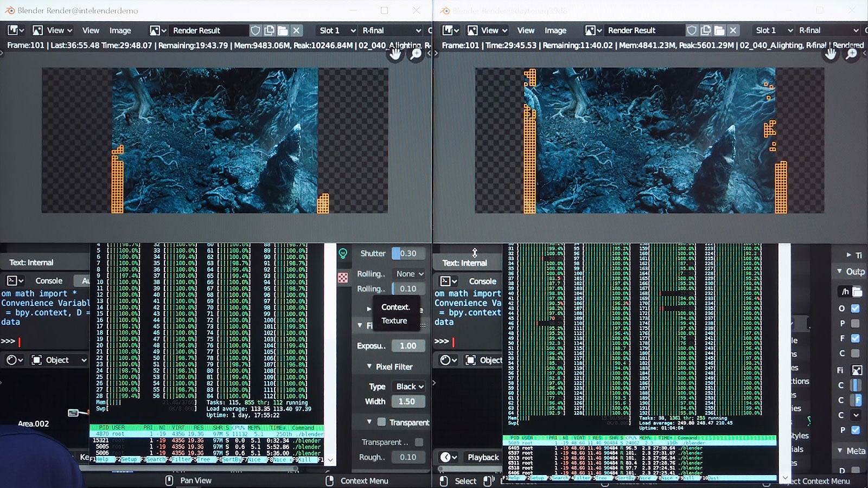Toggle F checkbox in right Output panel

[x=855, y=338]
